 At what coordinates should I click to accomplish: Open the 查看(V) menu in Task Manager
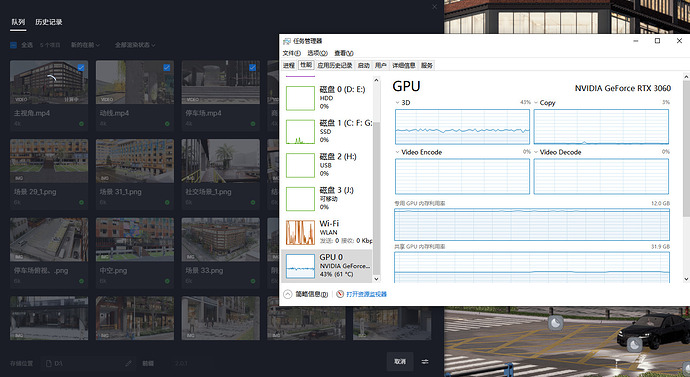click(x=344, y=53)
